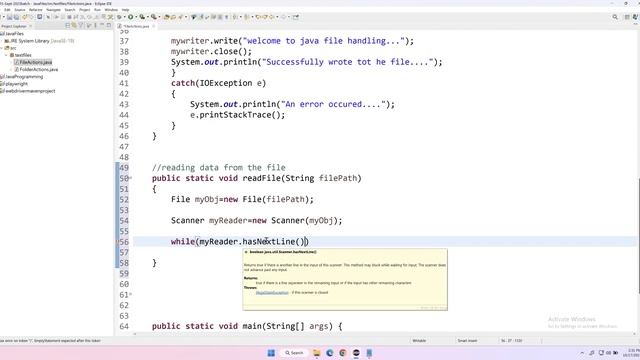Click the green Run button in toolbar

[x=131, y=17]
